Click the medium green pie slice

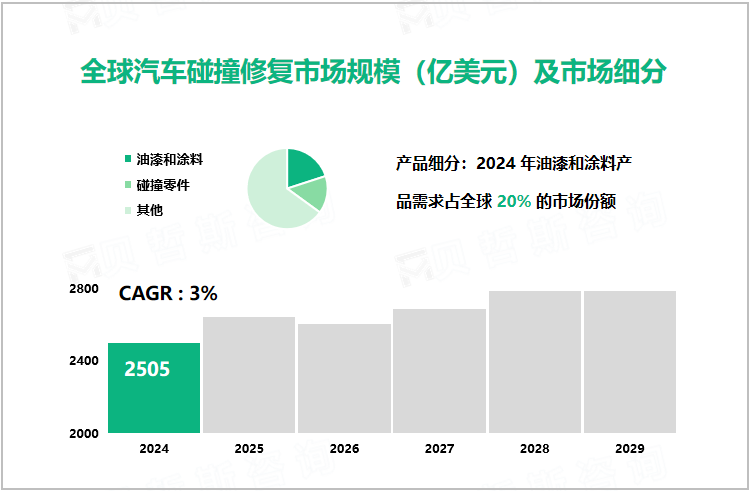click(x=313, y=192)
